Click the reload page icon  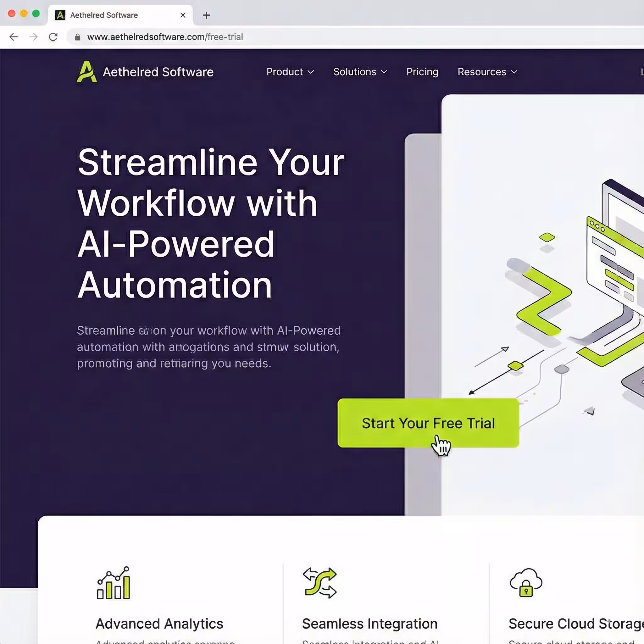54,37
